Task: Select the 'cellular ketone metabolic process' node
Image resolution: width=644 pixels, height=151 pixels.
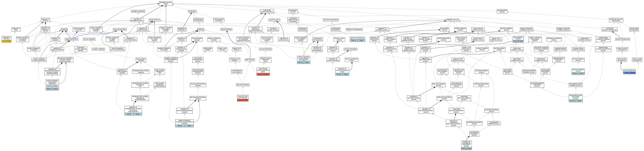Action: [478, 39]
